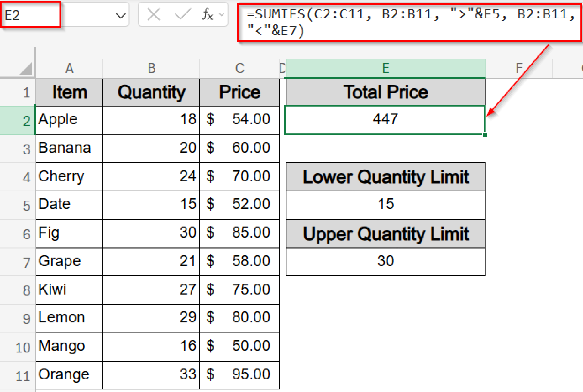
Task: Select column header A
Action: coord(69,68)
